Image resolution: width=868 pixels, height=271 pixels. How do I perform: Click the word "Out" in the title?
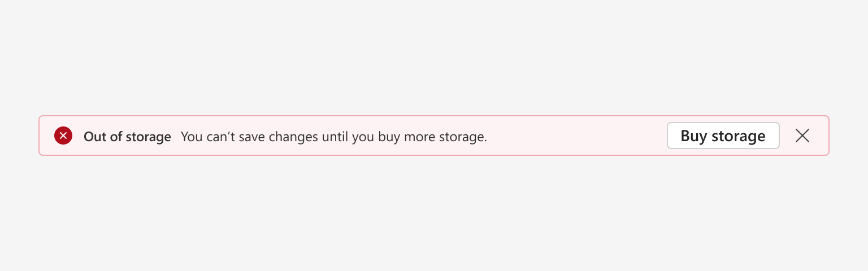click(x=94, y=136)
